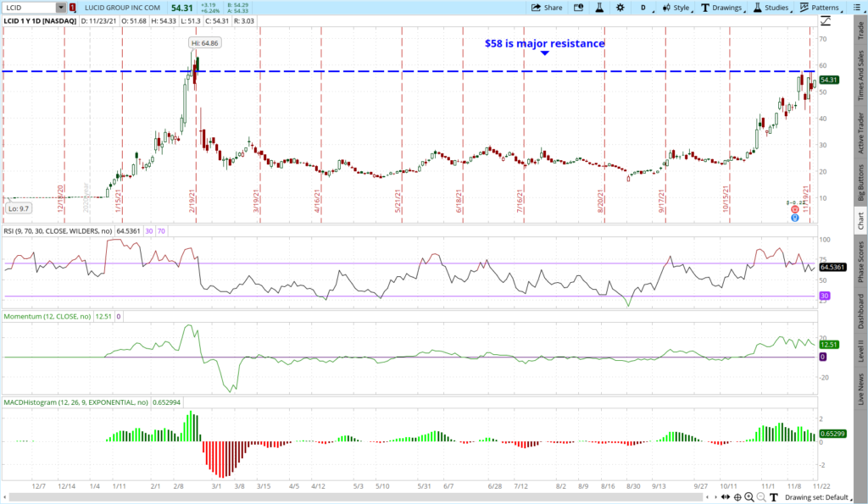Click the price-axis chart mode icon at upper right
The height and width of the screenshot is (504, 868).
pos(826,21)
